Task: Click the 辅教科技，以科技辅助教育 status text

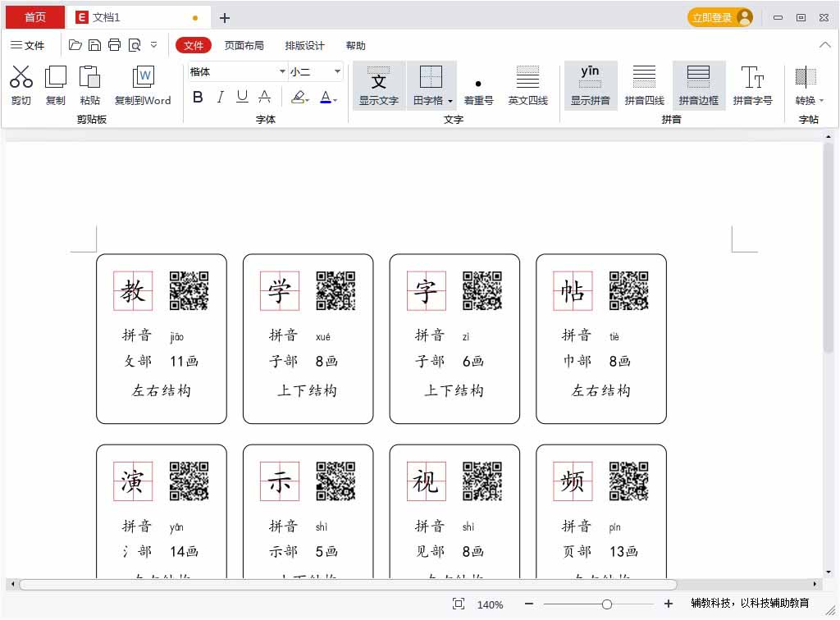Action: coord(750,604)
